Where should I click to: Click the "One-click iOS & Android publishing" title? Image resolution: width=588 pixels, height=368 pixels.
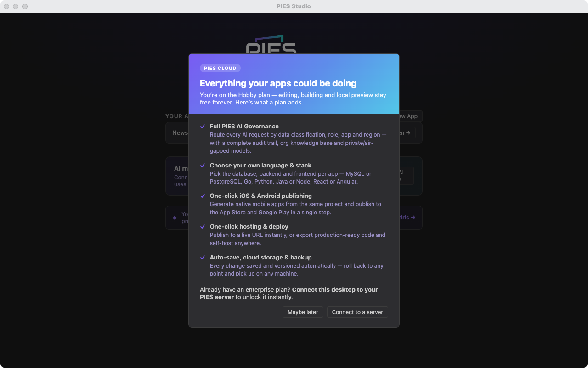coord(261,195)
